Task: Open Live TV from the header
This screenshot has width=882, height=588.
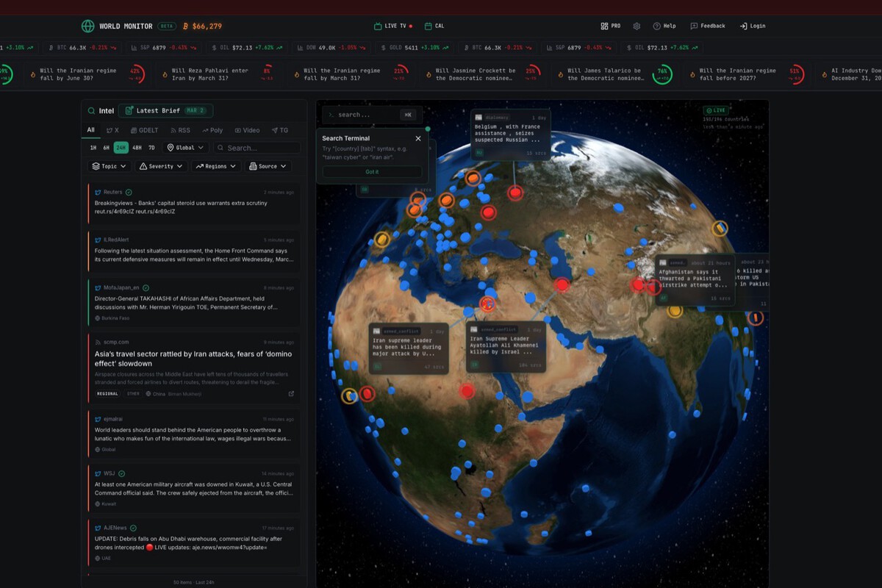Action: coord(394,26)
